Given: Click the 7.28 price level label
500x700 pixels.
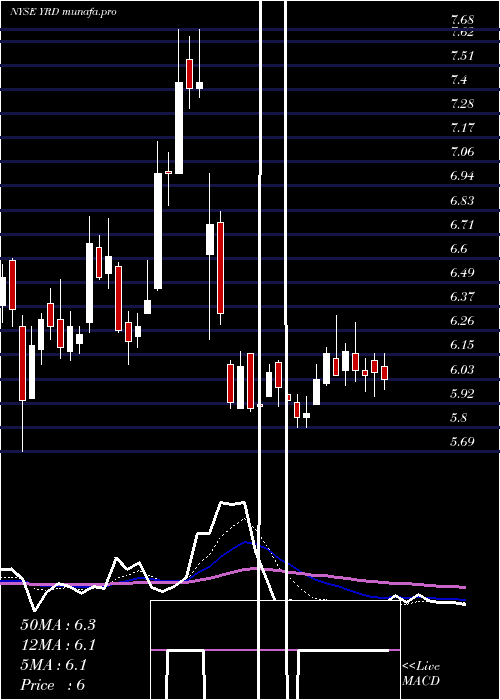Looking at the screenshot, I should pyautogui.click(x=462, y=104).
